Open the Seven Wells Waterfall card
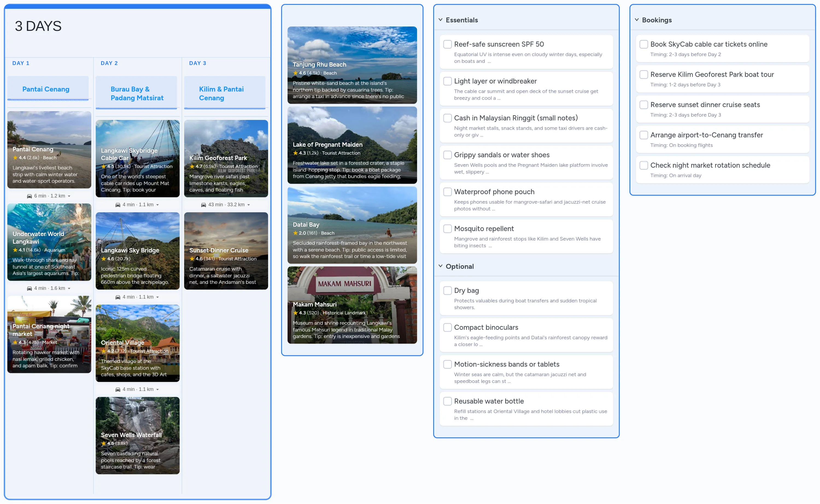 138,435
